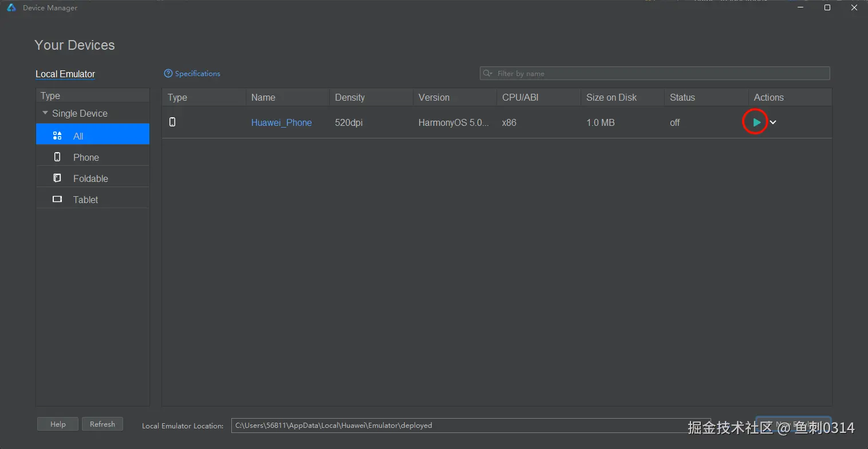
Task: Click the Specifications question mark icon
Action: pos(168,73)
